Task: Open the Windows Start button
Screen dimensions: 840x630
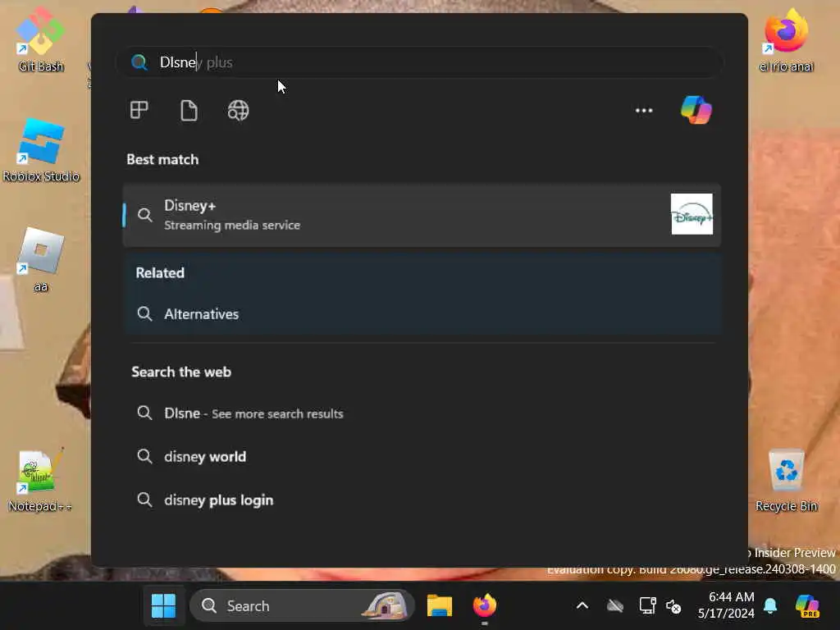Action: coord(163,606)
